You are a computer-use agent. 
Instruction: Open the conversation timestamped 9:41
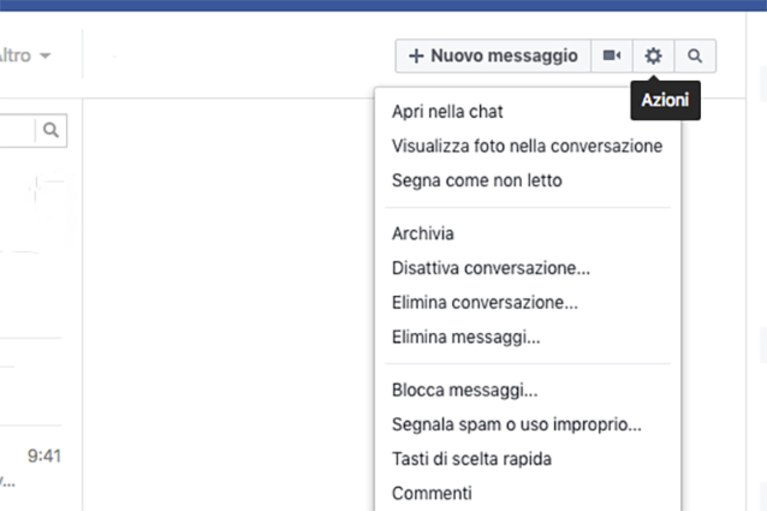[x=30, y=468]
